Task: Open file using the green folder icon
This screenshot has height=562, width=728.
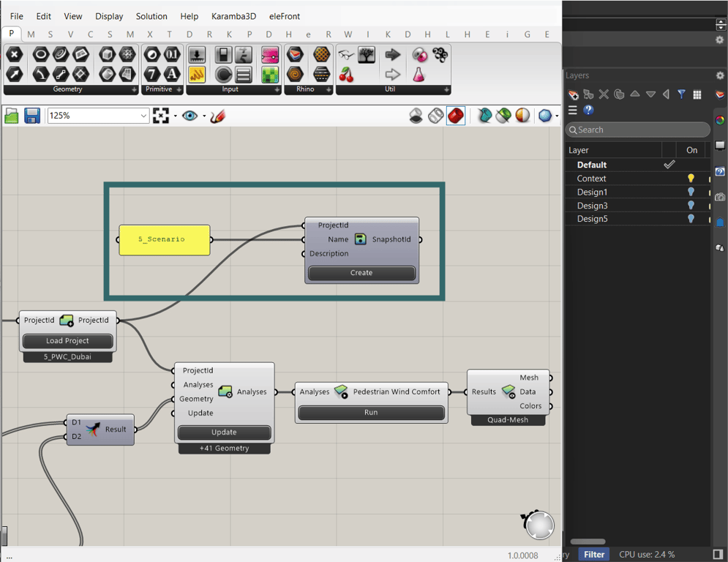Action: point(12,116)
